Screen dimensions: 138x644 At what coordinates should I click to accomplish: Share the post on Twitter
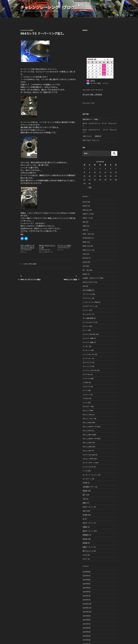[x=26, y=238]
